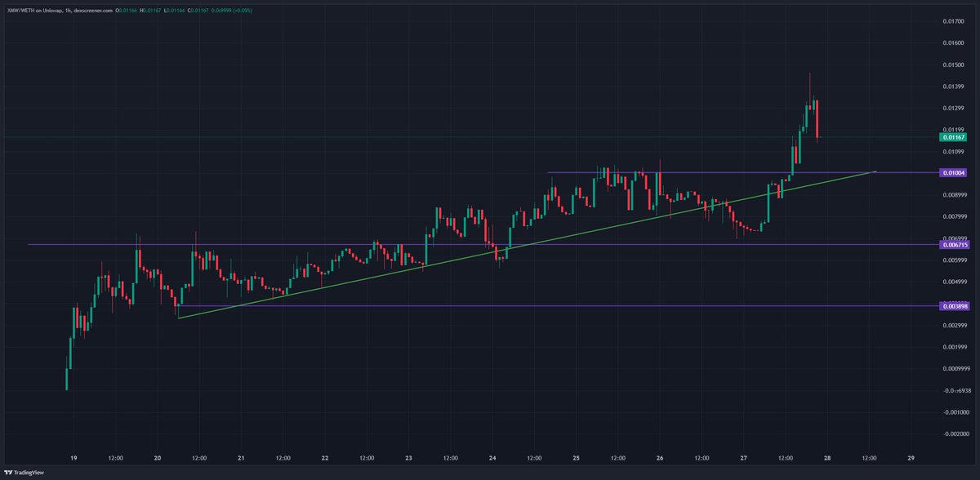The height and width of the screenshot is (480, 980).
Task: Click the (+0.09%) change value
Action: coord(243,11)
